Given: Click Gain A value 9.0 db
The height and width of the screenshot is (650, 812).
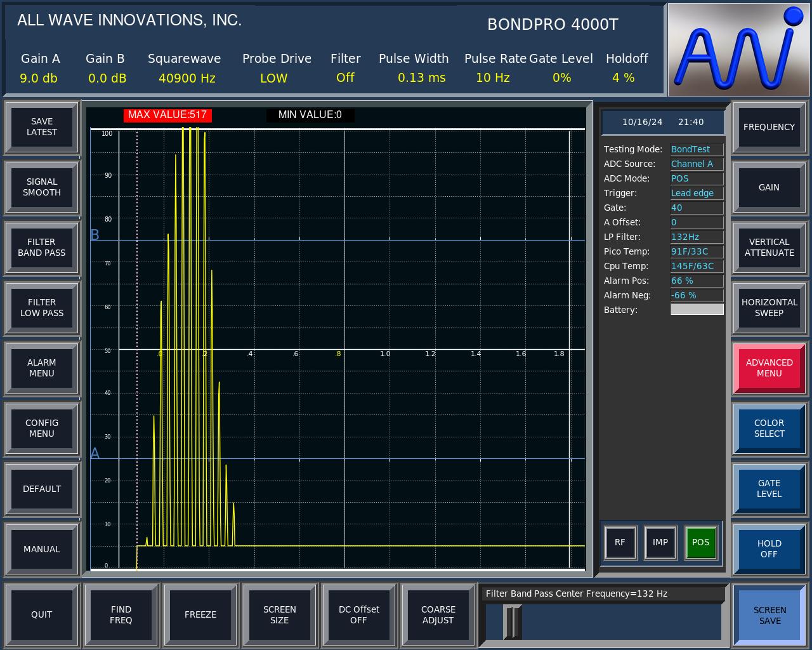Looking at the screenshot, I should tap(39, 78).
